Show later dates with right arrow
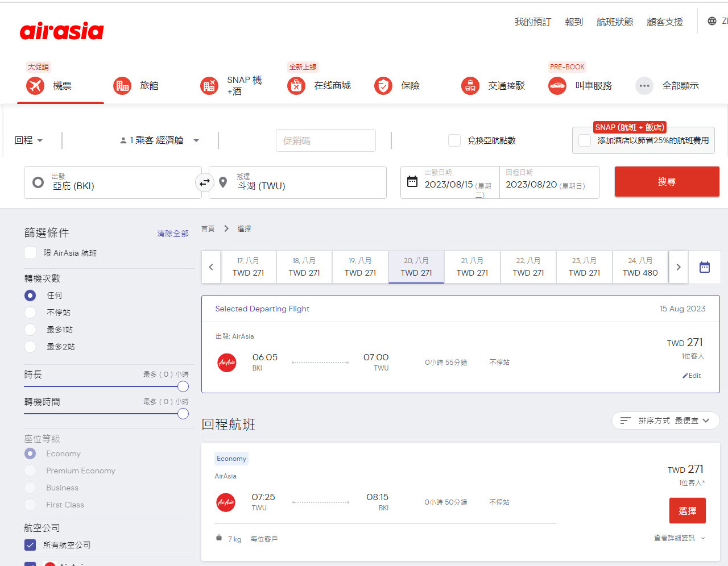 tap(679, 267)
